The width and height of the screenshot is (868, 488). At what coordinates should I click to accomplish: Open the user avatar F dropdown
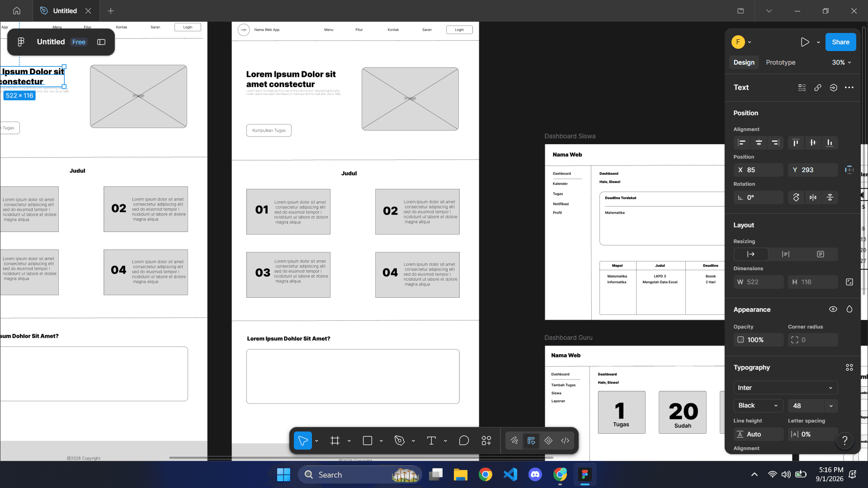741,42
